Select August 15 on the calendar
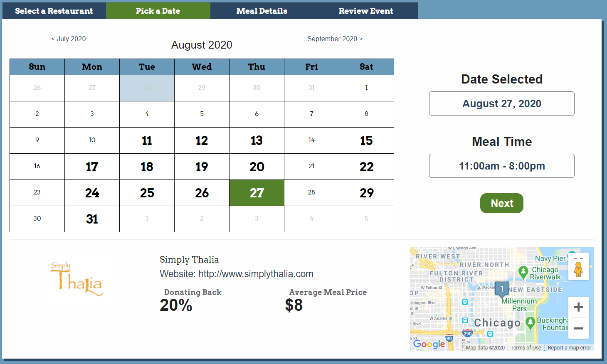The height and width of the screenshot is (364, 607). pyautogui.click(x=366, y=140)
